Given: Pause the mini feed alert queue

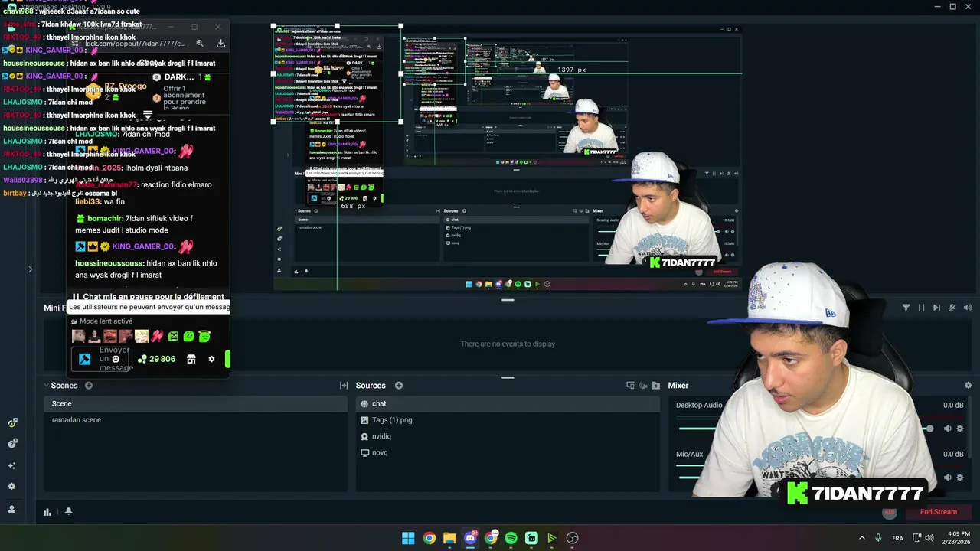Looking at the screenshot, I should [x=921, y=308].
